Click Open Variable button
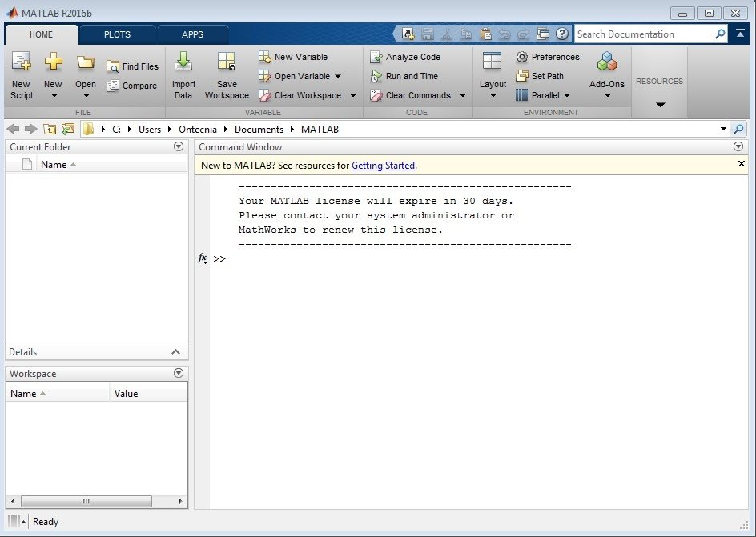This screenshot has width=756, height=537. click(x=295, y=76)
